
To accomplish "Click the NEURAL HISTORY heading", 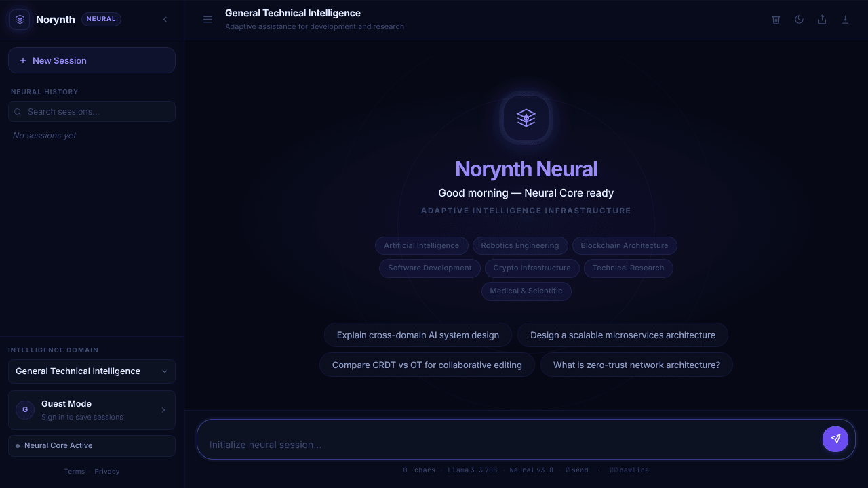I will pyautogui.click(x=45, y=91).
